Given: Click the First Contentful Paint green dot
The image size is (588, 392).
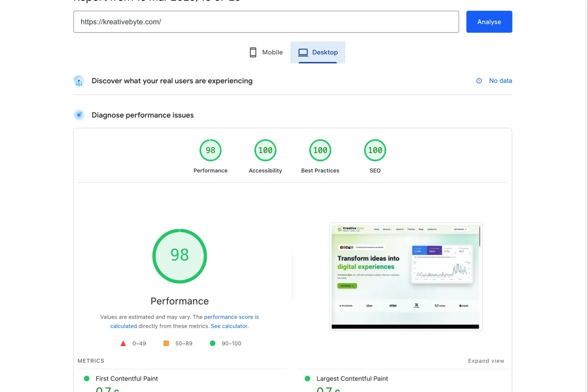Looking at the screenshot, I should pos(86,379).
